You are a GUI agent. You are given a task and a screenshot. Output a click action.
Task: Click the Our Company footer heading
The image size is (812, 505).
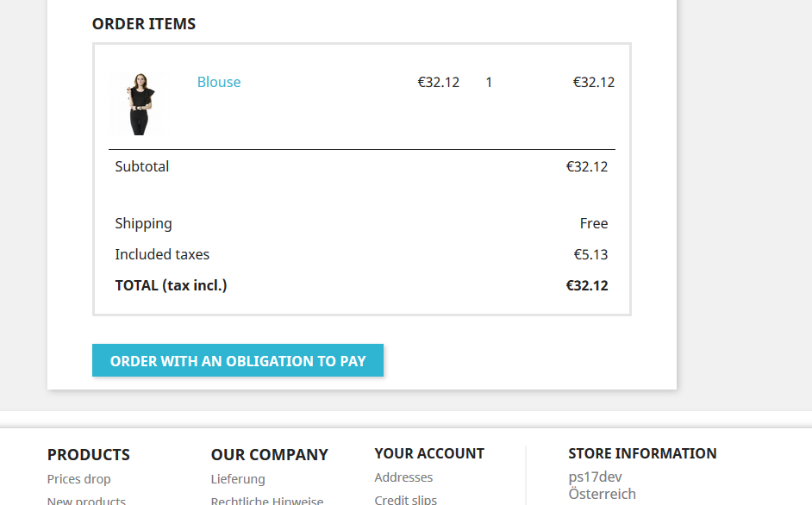pos(270,454)
